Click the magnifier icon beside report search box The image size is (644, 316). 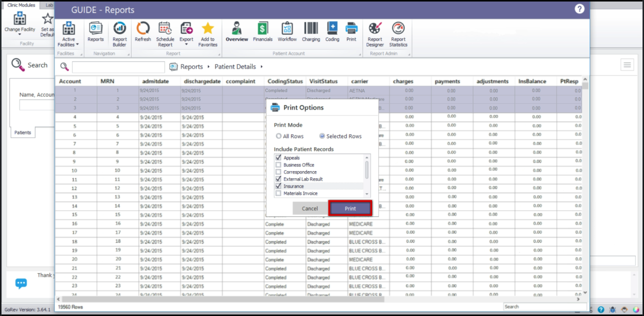64,67
